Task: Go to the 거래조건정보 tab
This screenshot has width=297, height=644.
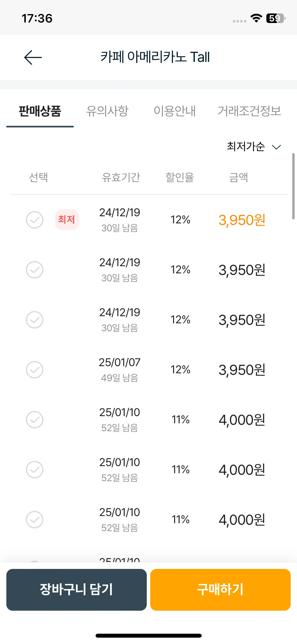Action: [x=249, y=111]
